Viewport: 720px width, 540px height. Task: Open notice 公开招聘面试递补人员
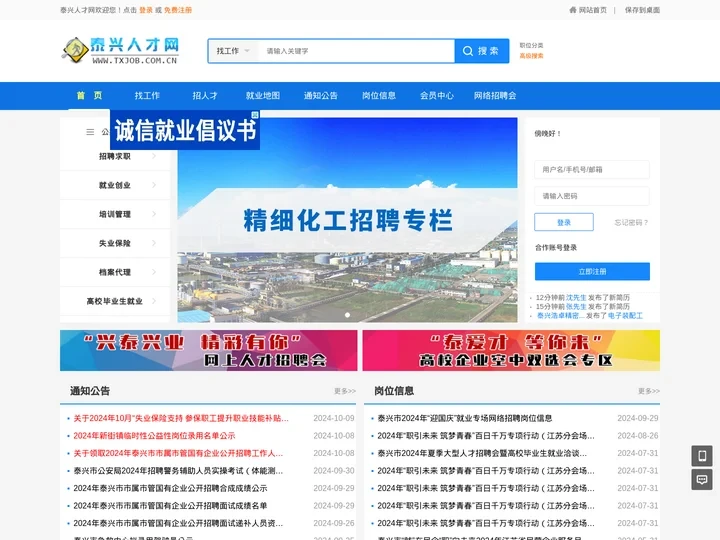178,523
